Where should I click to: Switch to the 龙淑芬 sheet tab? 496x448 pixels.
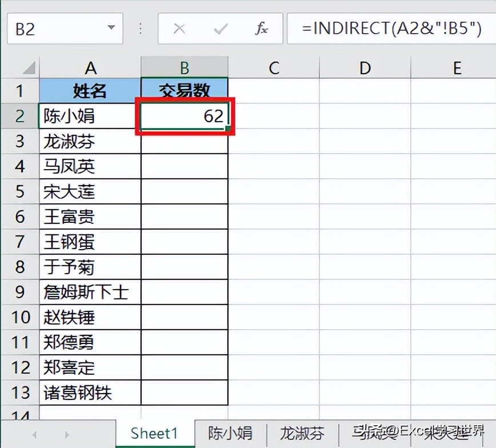(302, 434)
